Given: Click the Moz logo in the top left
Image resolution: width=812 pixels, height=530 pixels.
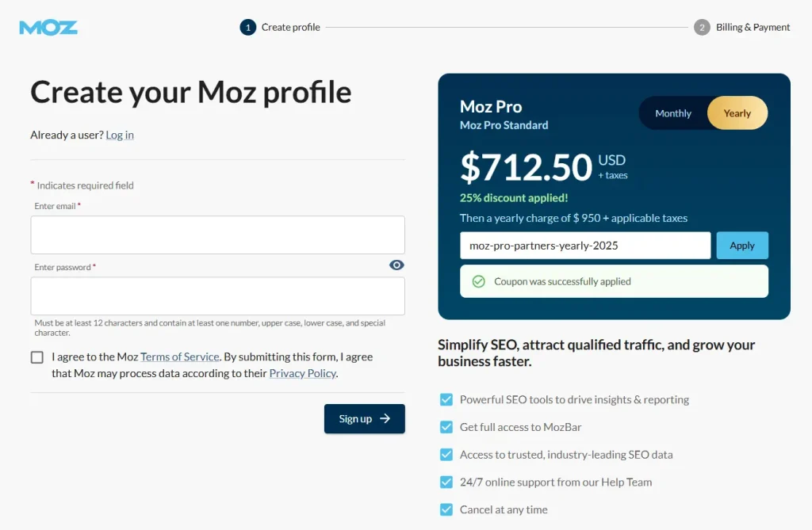Looking at the screenshot, I should point(48,26).
